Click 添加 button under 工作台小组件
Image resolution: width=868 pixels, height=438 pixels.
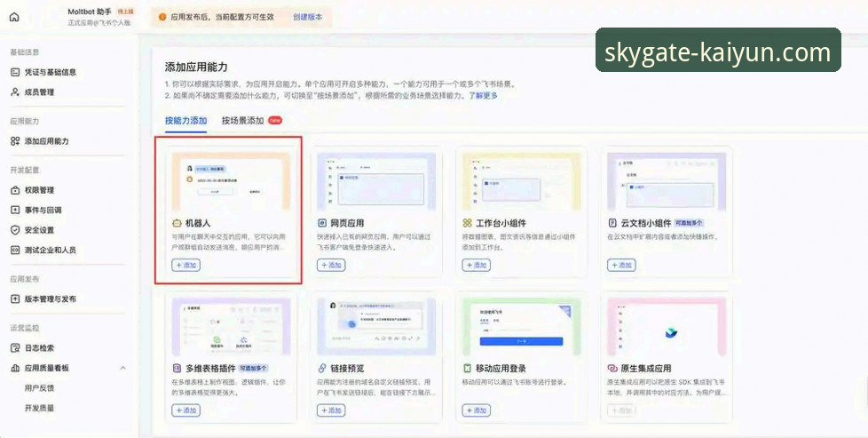point(477,265)
